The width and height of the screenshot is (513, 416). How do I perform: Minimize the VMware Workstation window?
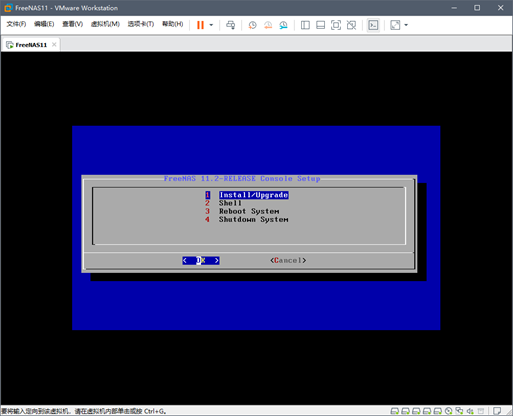454,8
